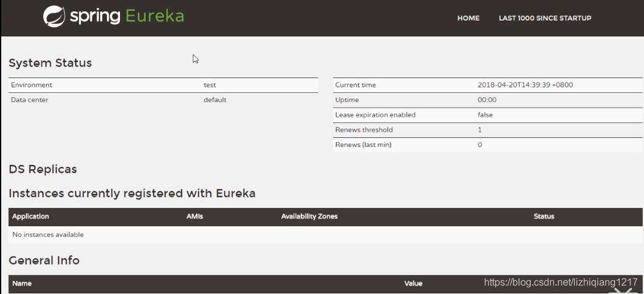Select the lease expiration value false
This screenshot has width=644, height=294.
(x=485, y=115)
